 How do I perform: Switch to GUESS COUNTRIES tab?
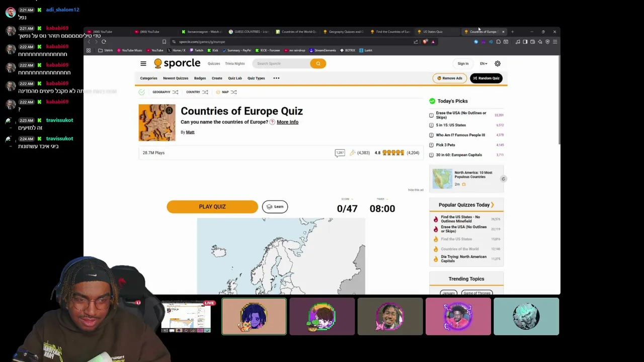(249, 32)
